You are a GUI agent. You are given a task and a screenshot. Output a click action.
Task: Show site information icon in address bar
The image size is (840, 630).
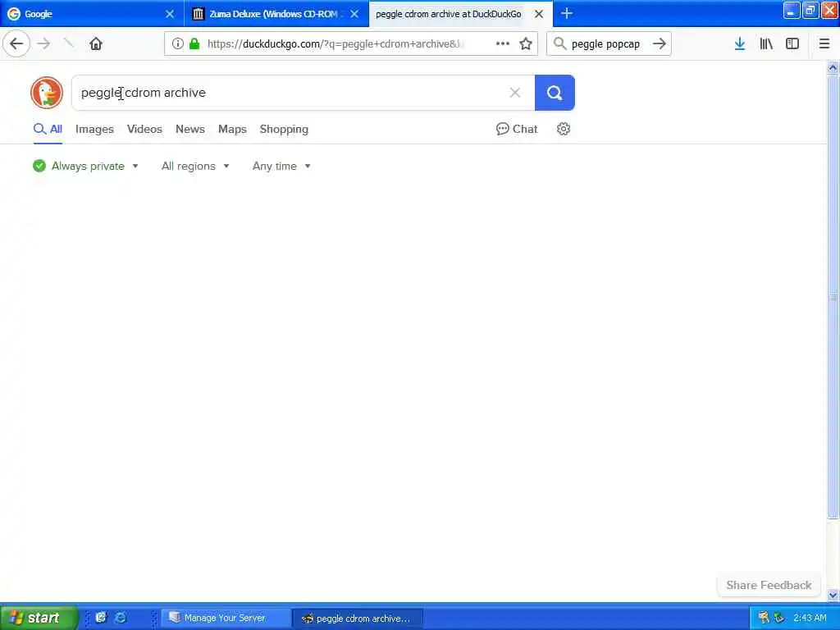[177, 44]
